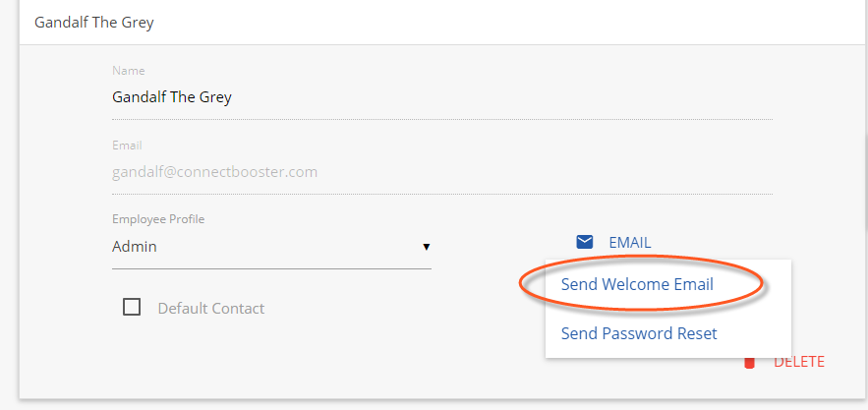Click the red DELETE text
Viewport: 868px width, 410px height.
(x=799, y=363)
